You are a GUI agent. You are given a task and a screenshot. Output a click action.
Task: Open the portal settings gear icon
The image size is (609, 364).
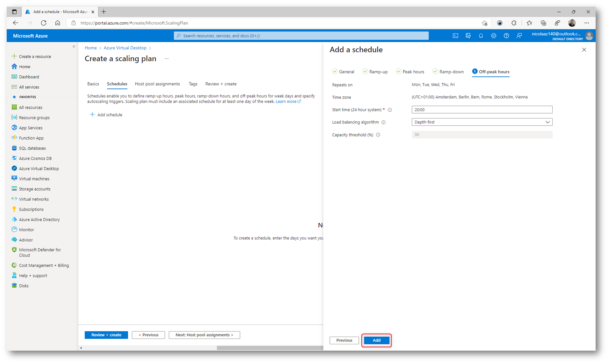click(493, 36)
